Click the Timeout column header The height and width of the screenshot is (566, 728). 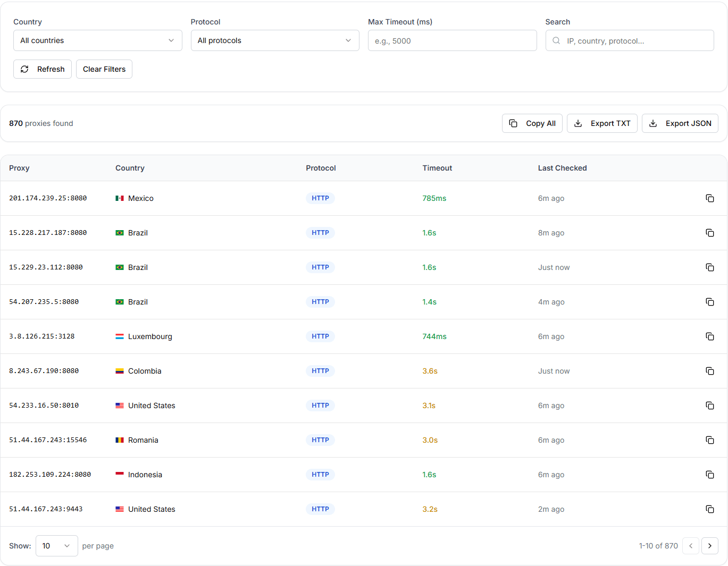click(437, 168)
